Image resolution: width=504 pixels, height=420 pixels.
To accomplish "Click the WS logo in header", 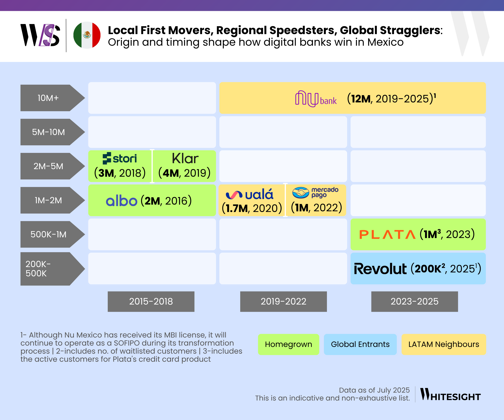I will click(40, 35).
